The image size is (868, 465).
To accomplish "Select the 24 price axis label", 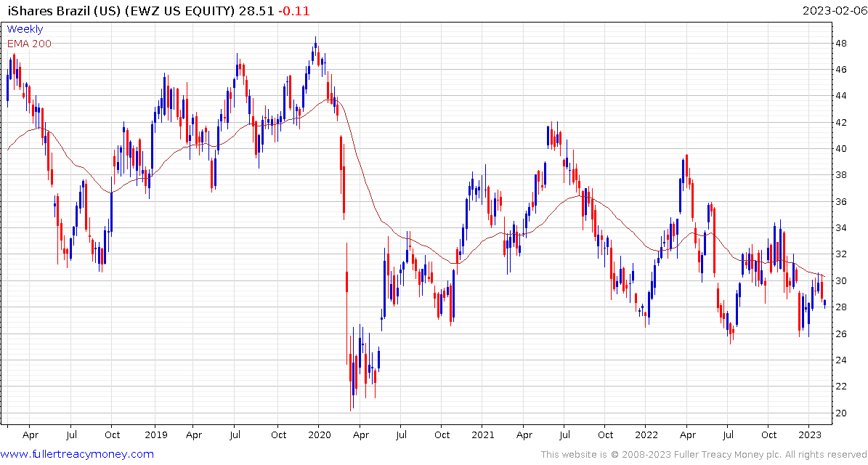I will (843, 360).
